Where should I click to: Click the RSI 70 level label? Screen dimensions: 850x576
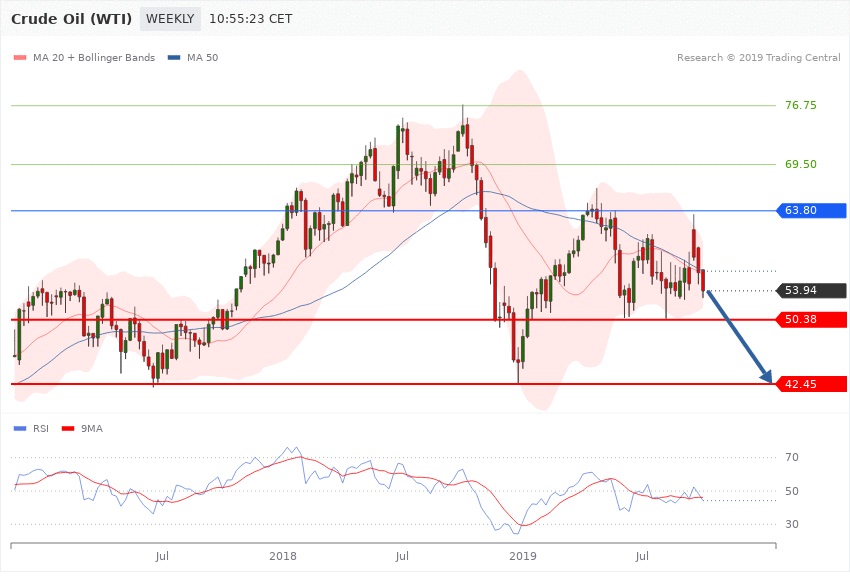click(x=792, y=458)
